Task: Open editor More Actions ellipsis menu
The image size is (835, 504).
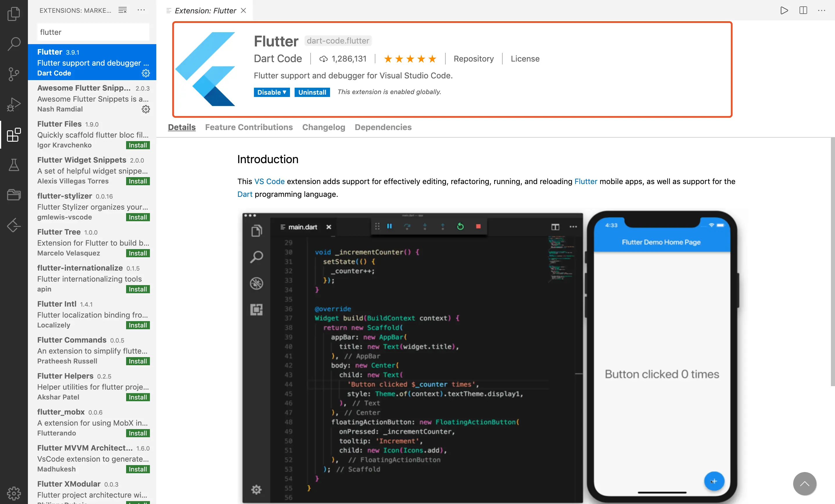Action: pyautogui.click(x=821, y=10)
